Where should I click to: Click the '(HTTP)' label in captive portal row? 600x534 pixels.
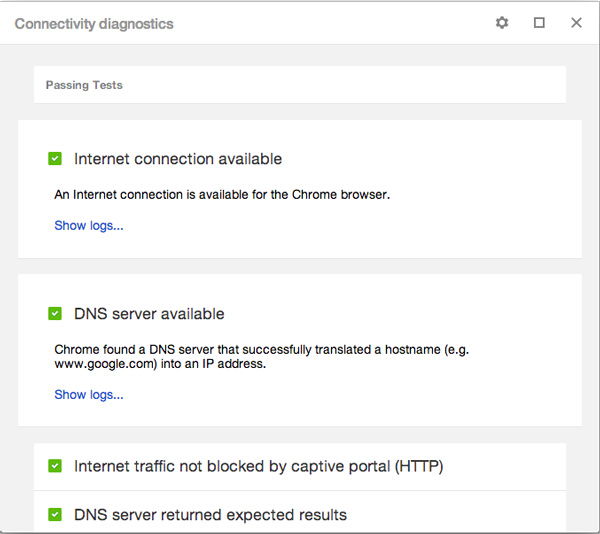[x=419, y=466]
